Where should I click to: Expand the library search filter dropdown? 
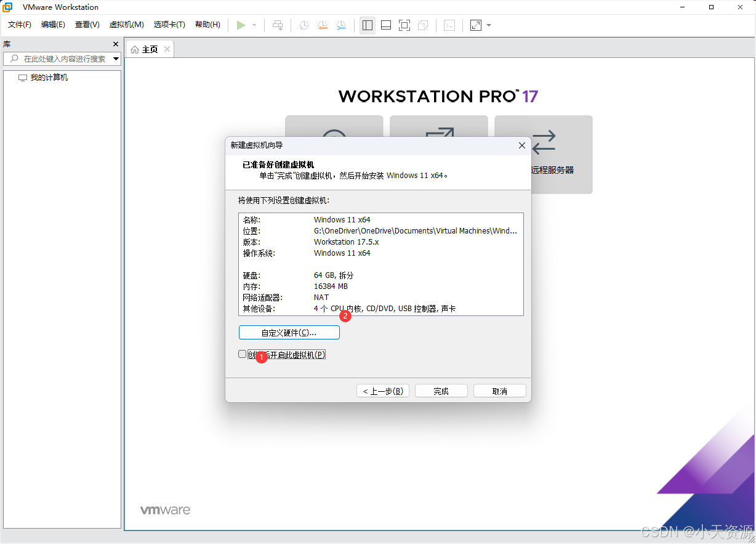(x=115, y=59)
